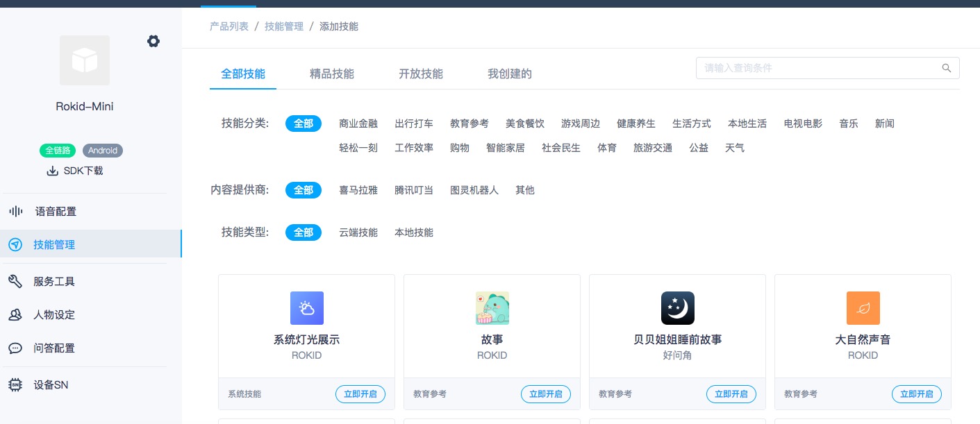Click the 语音配置 waveform icon

point(15,212)
